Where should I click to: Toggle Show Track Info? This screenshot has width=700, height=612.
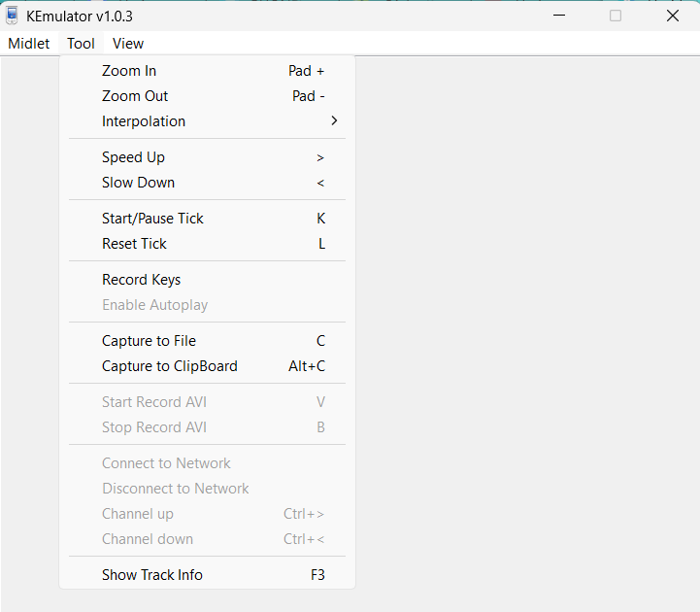(152, 575)
